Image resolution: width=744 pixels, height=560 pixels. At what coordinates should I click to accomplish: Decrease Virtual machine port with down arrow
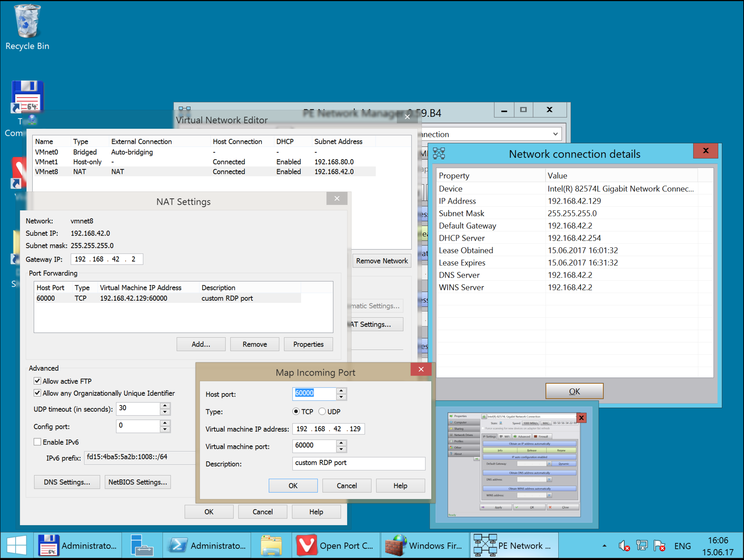[x=341, y=449]
